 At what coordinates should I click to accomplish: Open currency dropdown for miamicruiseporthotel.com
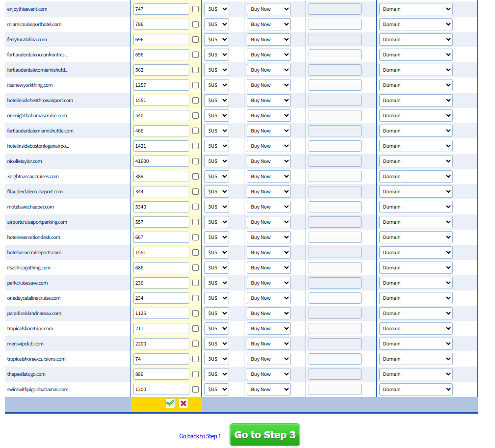pos(216,25)
